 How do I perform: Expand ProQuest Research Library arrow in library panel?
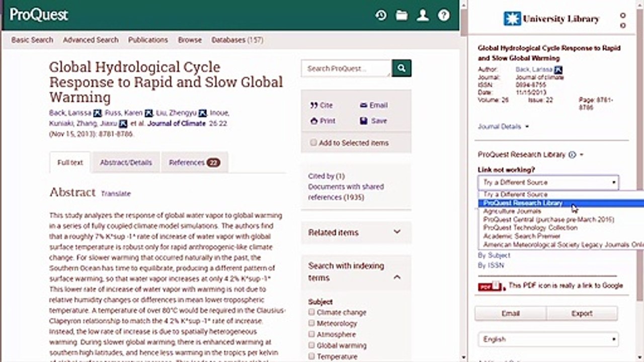tap(582, 155)
